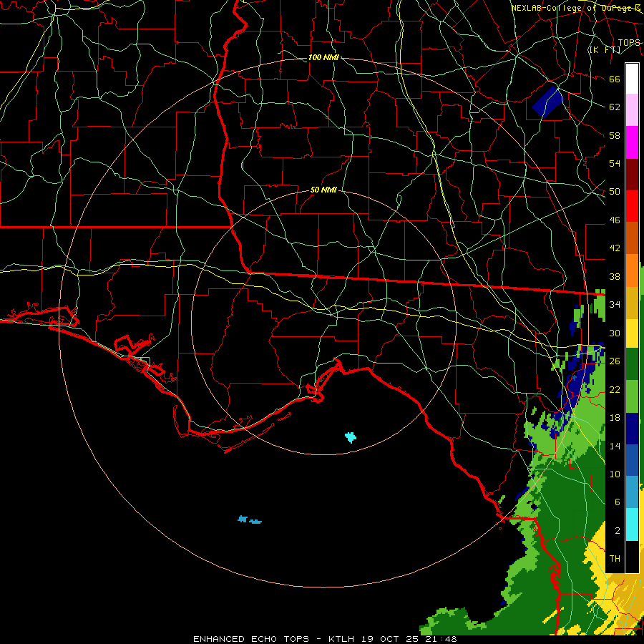Click the "50 NMI" range ring label
644x644 pixels.
pyautogui.click(x=323, y=190)
